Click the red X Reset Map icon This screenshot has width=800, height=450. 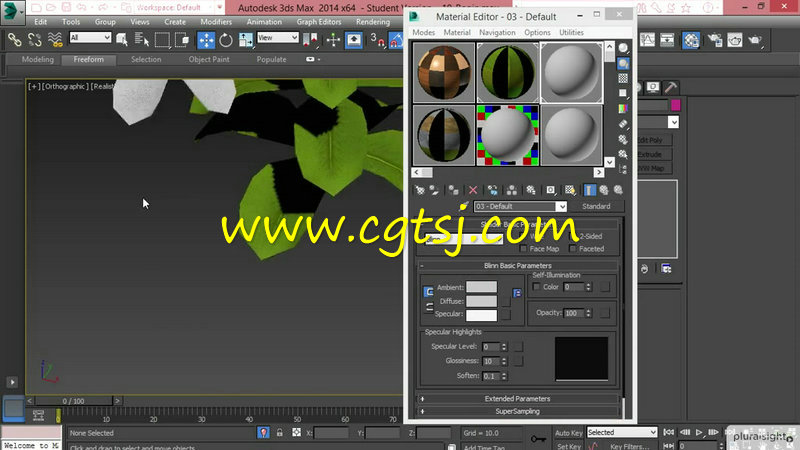[473, 190]
